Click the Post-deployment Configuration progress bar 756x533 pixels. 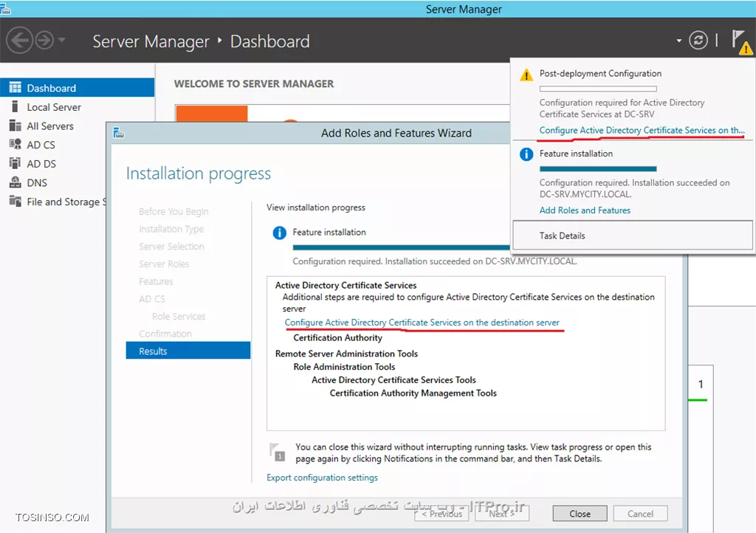point(598,89)
